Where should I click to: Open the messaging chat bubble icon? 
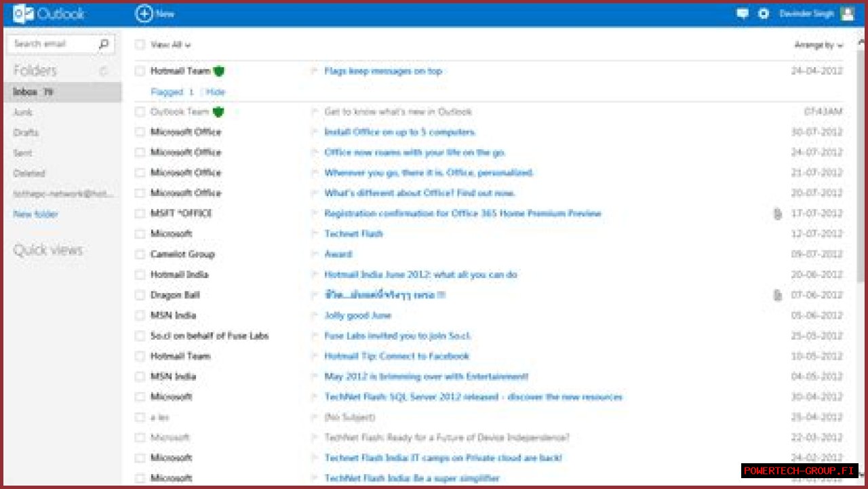(743, 14)
